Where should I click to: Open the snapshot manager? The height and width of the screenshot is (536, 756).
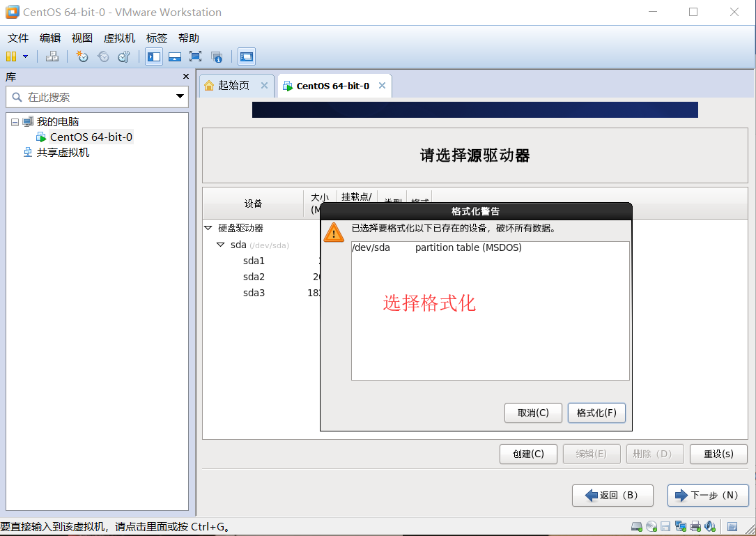coord(124,57)
